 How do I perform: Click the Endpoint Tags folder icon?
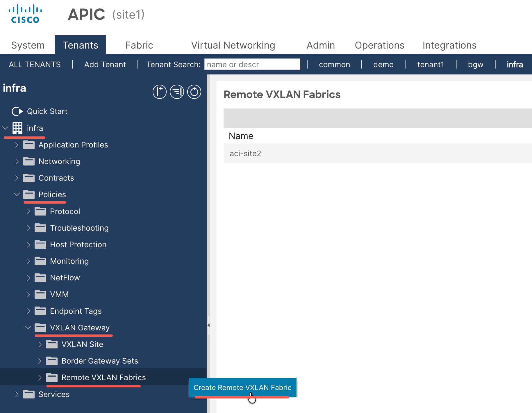[40, 311]
